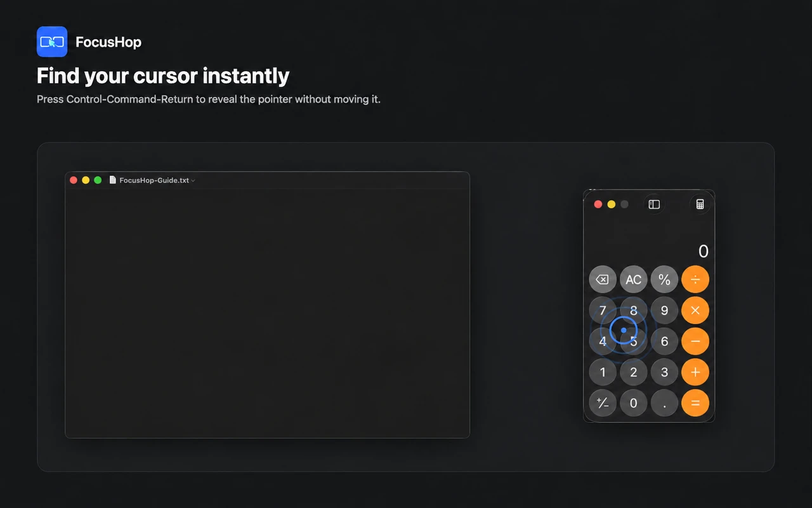Click the FocusHop-Guide.txt document icon
The image size is (812, 508).
click(113, 180)
